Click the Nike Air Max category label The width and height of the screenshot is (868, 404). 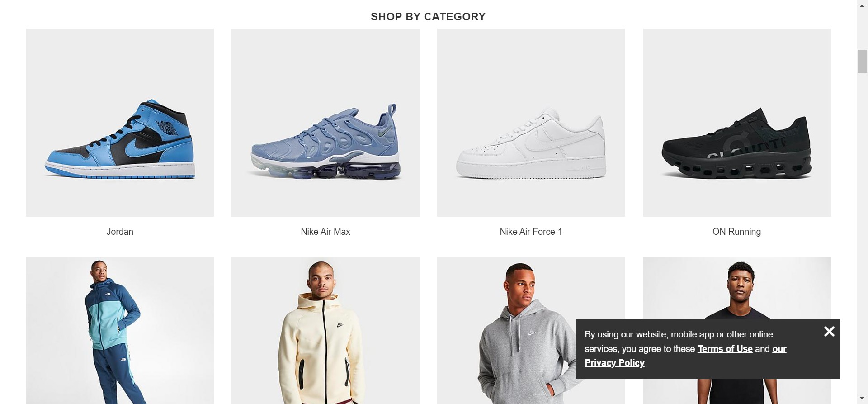click(325, 232)
